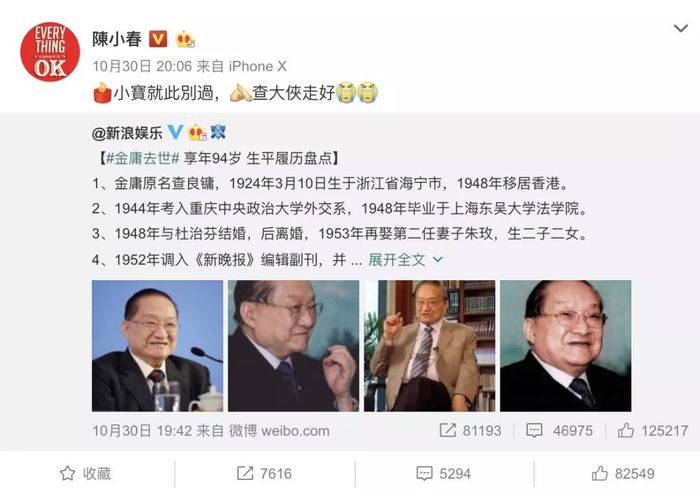Toggle the 收藏 star favorite
Screen dimensions: 700x493
click(85, 473)
